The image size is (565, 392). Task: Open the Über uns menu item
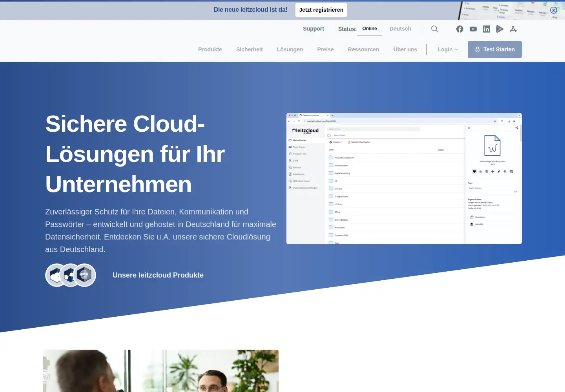[x=405, y=49]
